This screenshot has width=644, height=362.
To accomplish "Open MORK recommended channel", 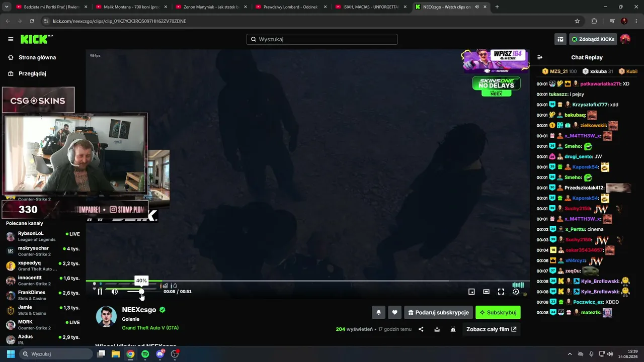I will 43,325.
